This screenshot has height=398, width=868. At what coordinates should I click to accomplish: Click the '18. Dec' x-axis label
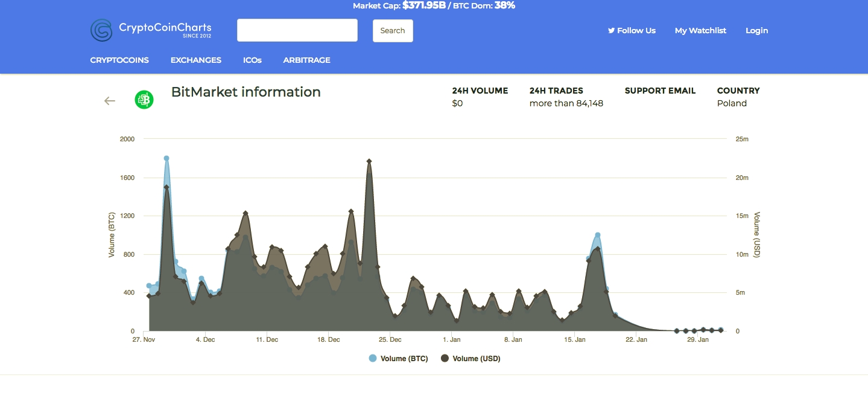(329, 339)
